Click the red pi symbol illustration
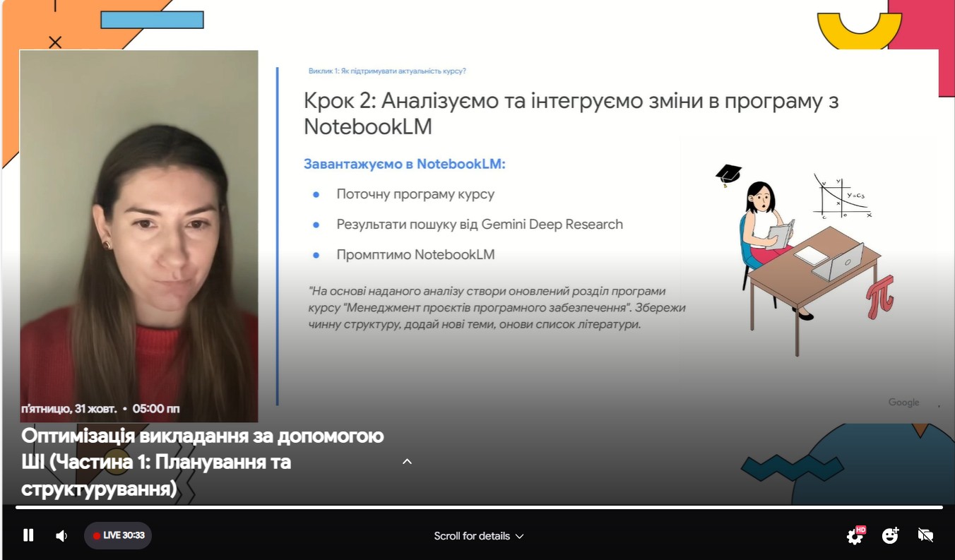 point(880,297)
